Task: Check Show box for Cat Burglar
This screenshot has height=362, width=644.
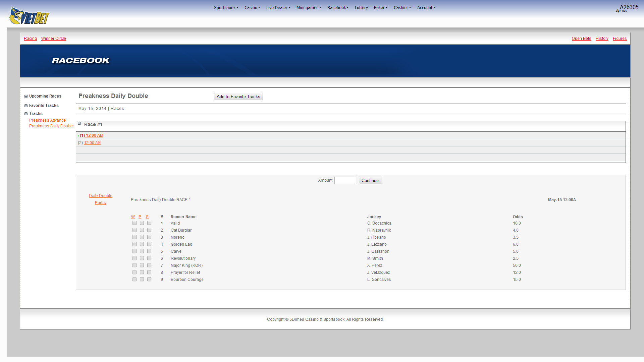Action: (149, 230)
